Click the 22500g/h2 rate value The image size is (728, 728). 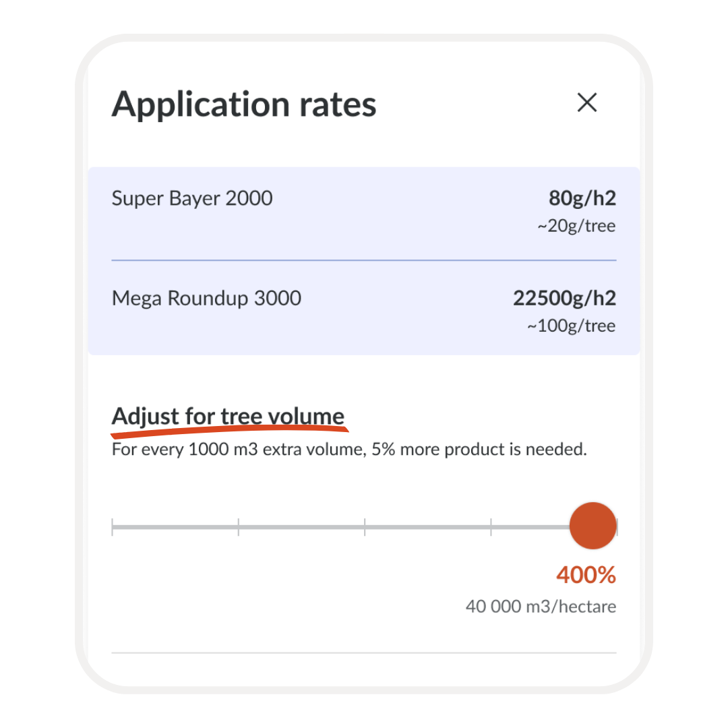tap(564, 298)
